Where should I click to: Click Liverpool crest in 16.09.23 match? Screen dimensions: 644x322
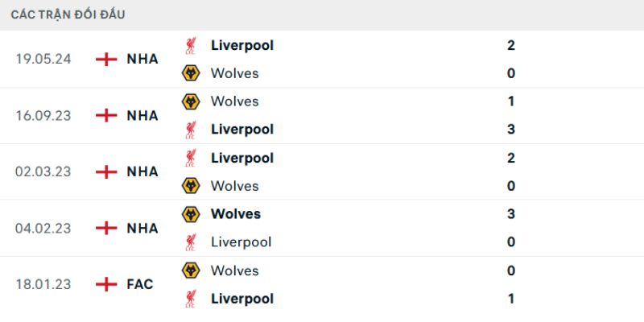191,130
